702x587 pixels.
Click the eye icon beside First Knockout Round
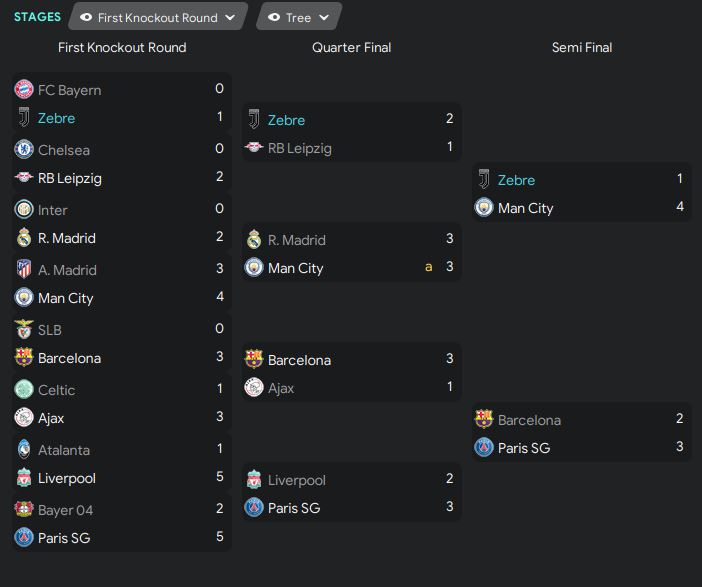pyautogui.click(x=86, y=17)
